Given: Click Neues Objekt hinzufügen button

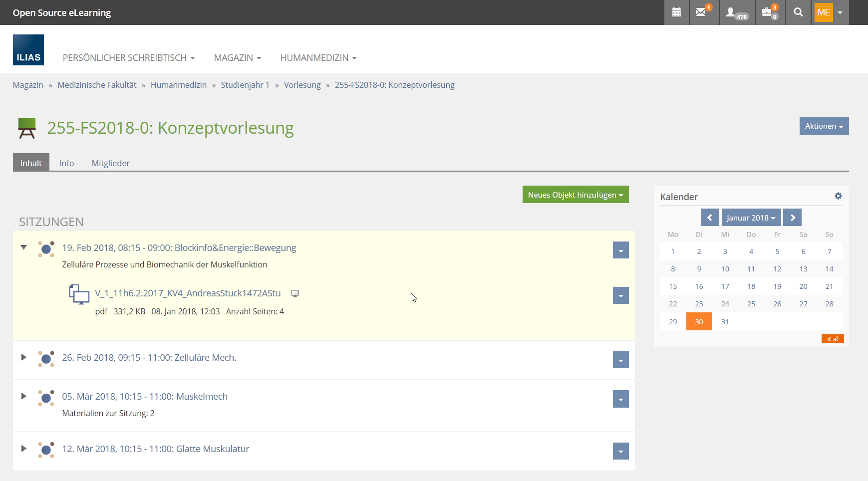Looking at the screenshot, I should [x=575, y=195].
